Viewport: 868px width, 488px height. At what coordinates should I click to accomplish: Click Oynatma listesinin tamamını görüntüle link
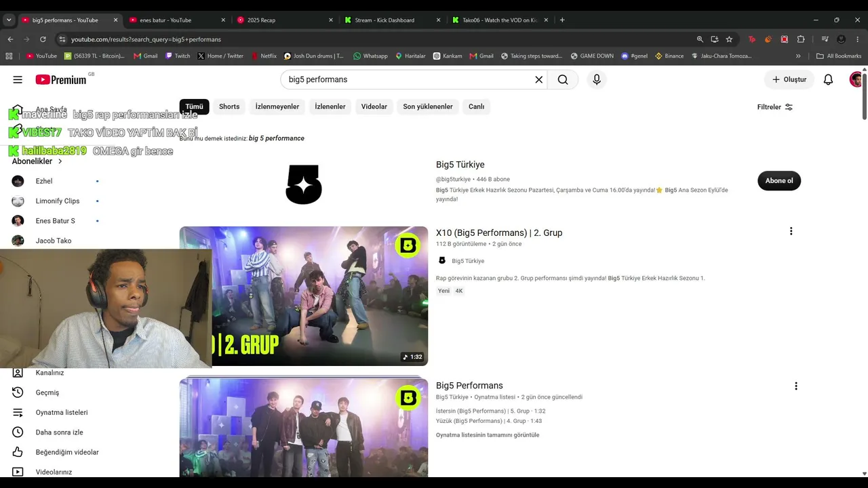[488, 435]
